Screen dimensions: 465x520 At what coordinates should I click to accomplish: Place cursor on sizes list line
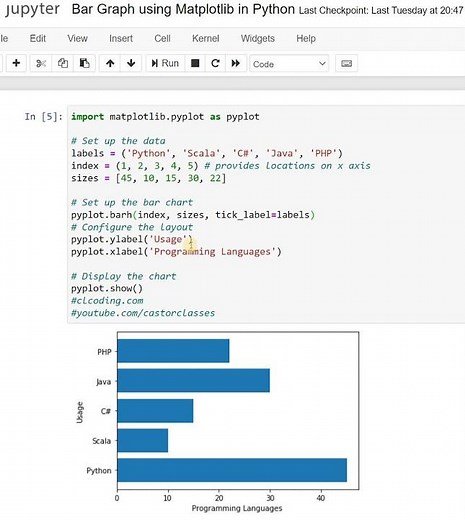(x=149, y=178)
